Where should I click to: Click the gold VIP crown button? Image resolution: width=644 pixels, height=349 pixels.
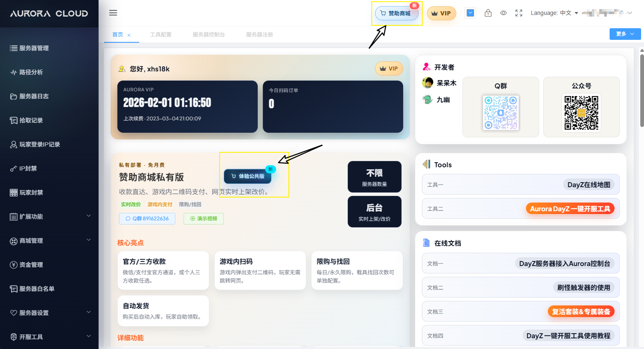[441, 13]
